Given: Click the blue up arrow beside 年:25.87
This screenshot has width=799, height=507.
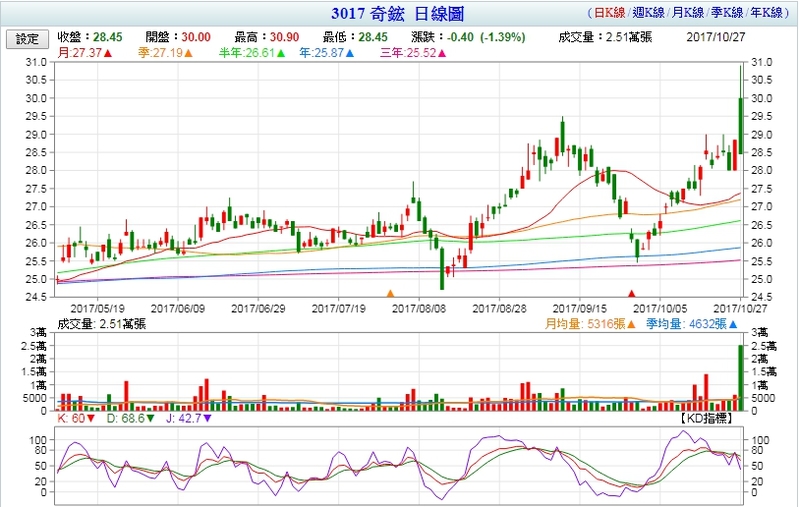Looking at the screenshot, I should pos(350,53).
